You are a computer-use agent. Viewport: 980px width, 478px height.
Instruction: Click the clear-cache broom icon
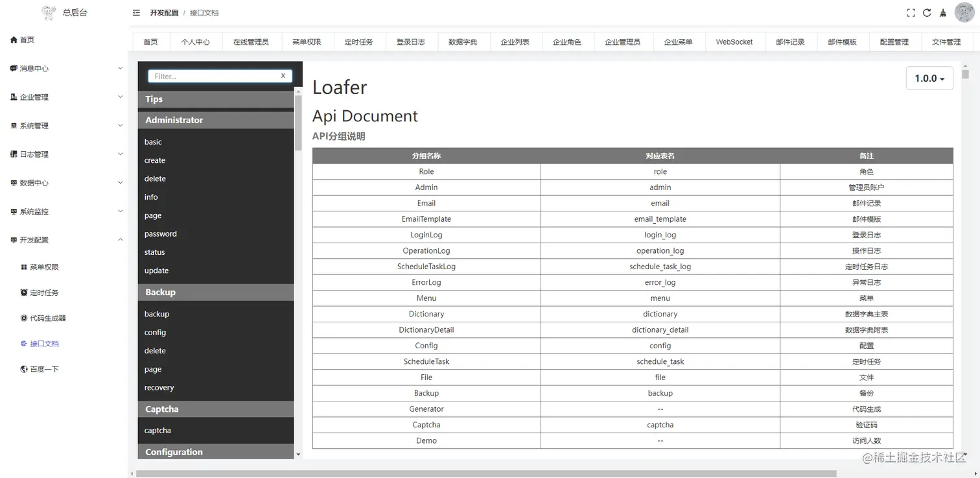click(x=943, y=12)
